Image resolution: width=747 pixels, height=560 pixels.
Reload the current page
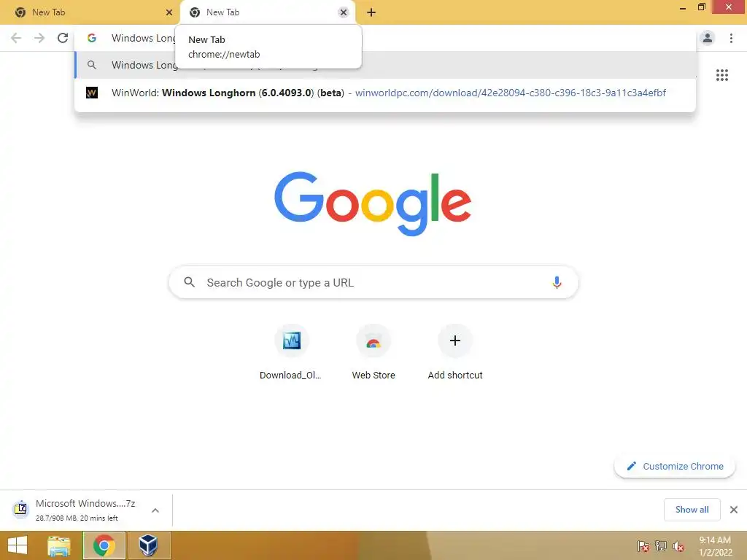[63, 38]
